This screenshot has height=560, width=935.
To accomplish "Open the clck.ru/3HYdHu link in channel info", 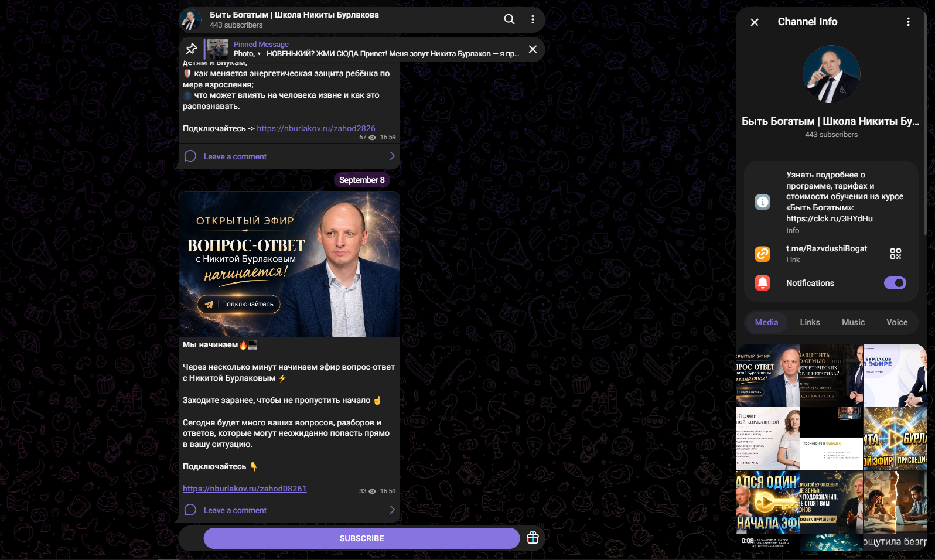I will [829, 218].
